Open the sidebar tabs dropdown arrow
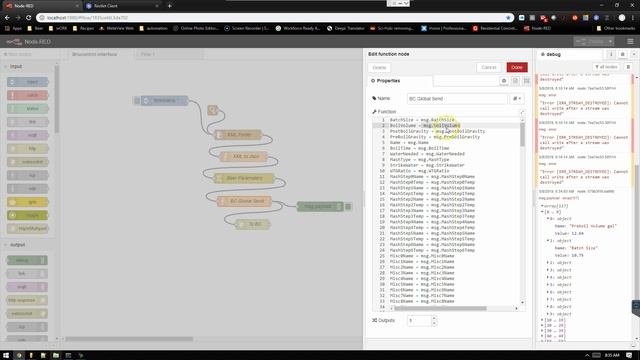Screen dimensions: 640x360 pyautogui.click(x=634, y=54)
